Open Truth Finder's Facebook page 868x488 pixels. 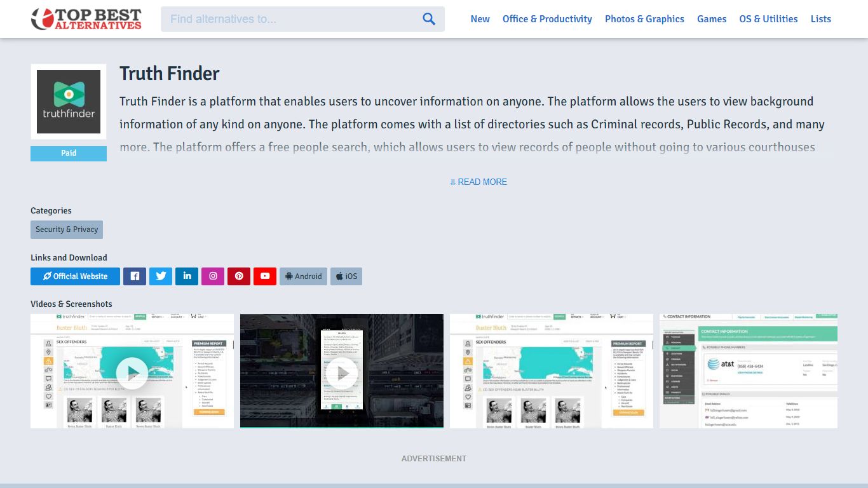click(x=135, y=276)
